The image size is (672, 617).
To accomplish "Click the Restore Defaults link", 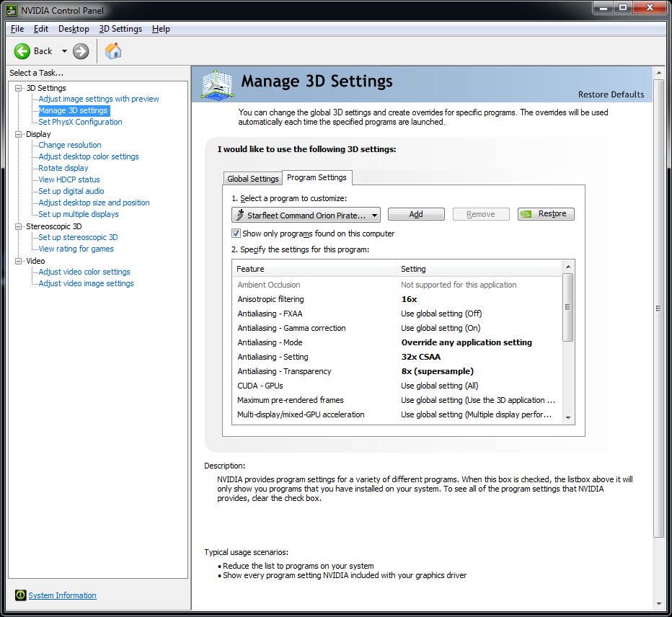I will (611, 94).
